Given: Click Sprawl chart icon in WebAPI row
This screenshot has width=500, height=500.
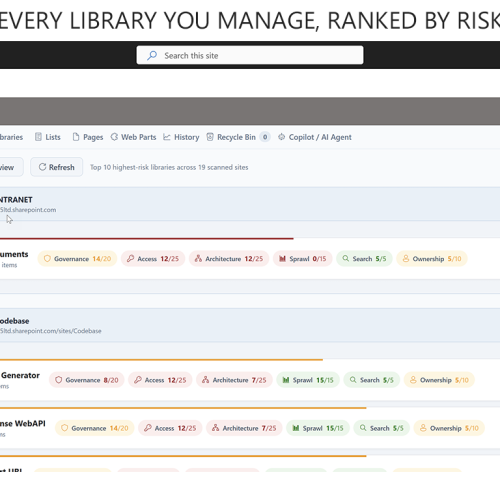Looking at the screenshot, I should (x=296, y=428).
